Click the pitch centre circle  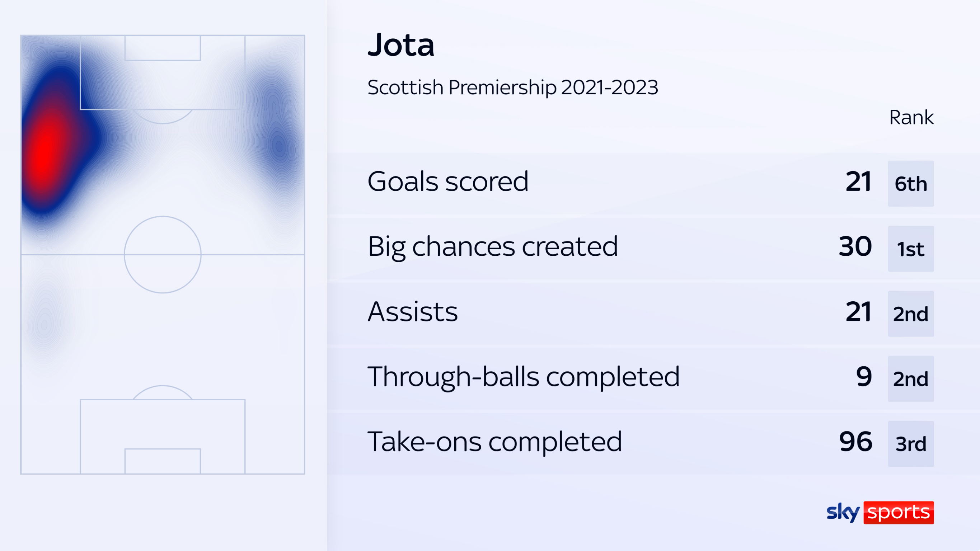point(163,254)
